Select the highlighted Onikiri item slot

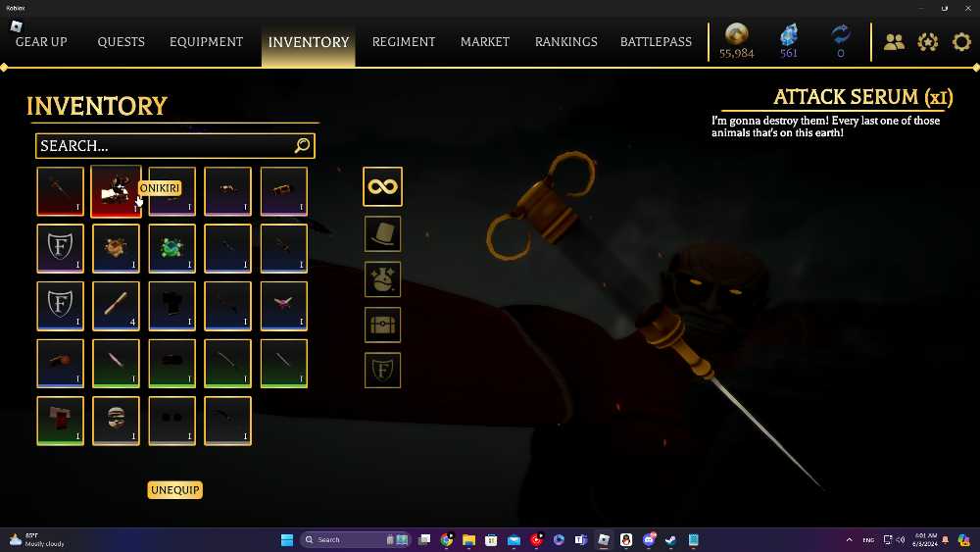click(x=116, y=191)
